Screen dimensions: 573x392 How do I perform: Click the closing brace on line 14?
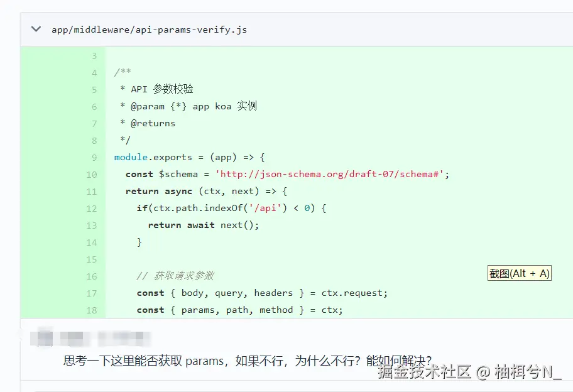click(139, 242)
